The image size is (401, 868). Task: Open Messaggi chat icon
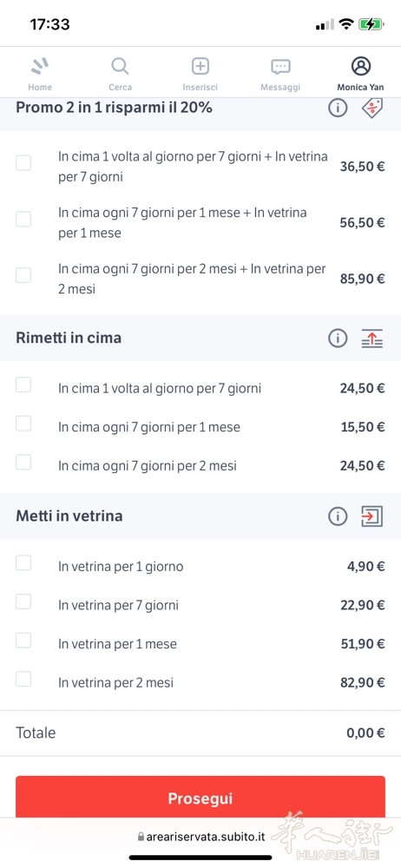tap(280, 67)
